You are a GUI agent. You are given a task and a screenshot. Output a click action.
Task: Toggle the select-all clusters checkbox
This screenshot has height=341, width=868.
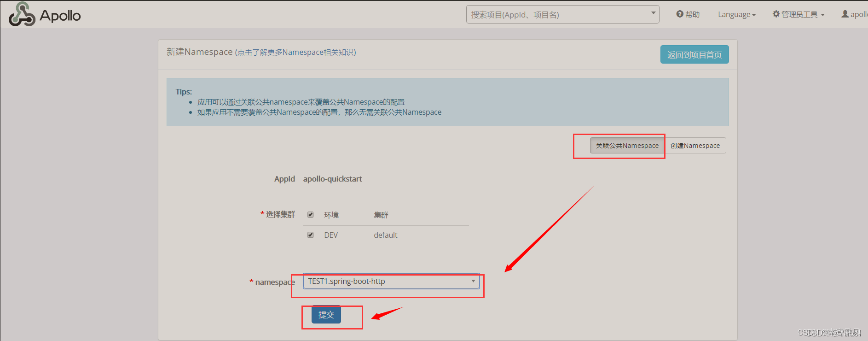click(x=311, y=215)
